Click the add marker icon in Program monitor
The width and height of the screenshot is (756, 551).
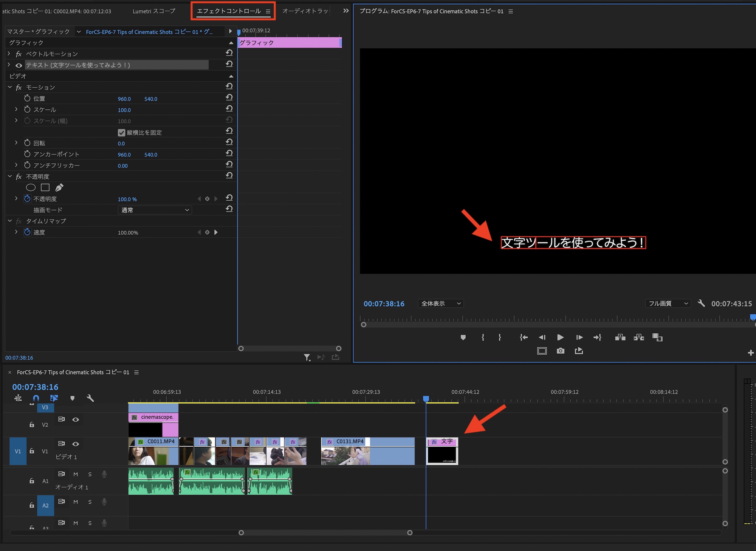[463, 337]
